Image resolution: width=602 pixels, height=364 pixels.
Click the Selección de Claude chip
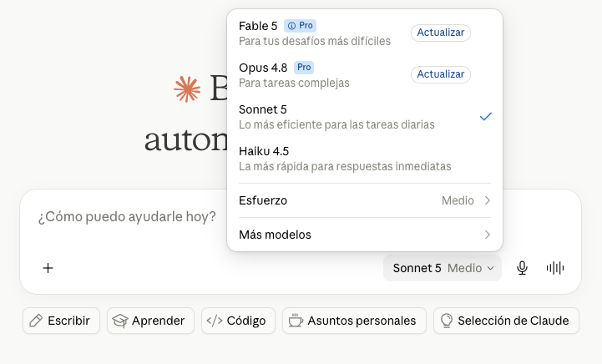(506, 321)
